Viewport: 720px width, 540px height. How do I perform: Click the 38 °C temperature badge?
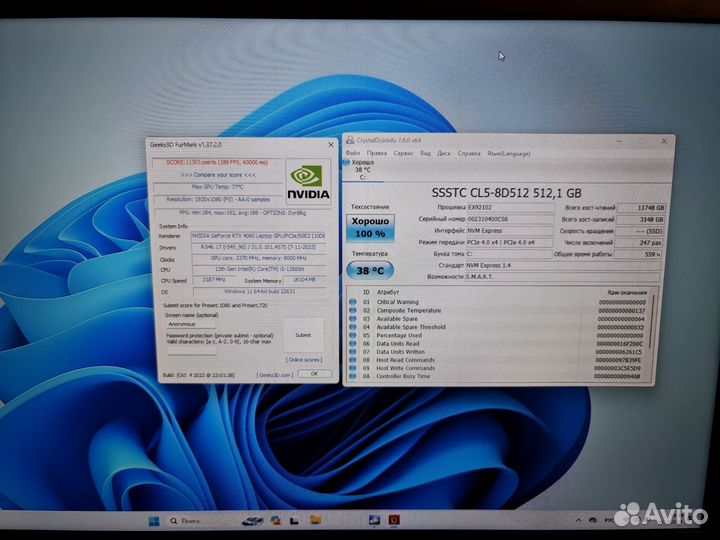click(370, 270)
